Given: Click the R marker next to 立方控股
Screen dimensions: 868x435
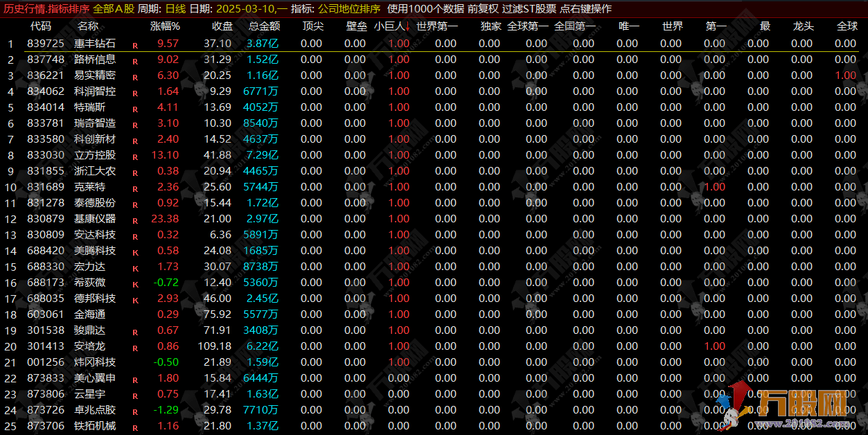Looking at the screenshot, I should (x=135, y=156).
